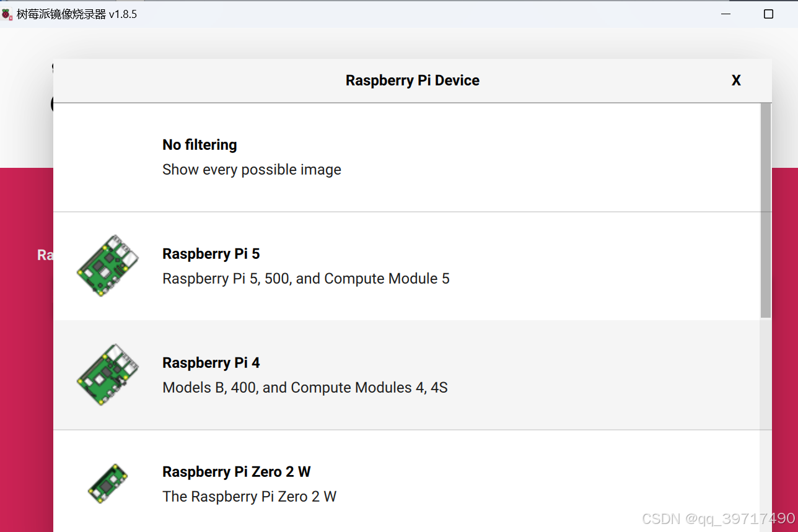This screenshot has height=532, width=798.
Task: Choose the Raspberry Pi 5 title entry
Action: (x=211, y=254)
